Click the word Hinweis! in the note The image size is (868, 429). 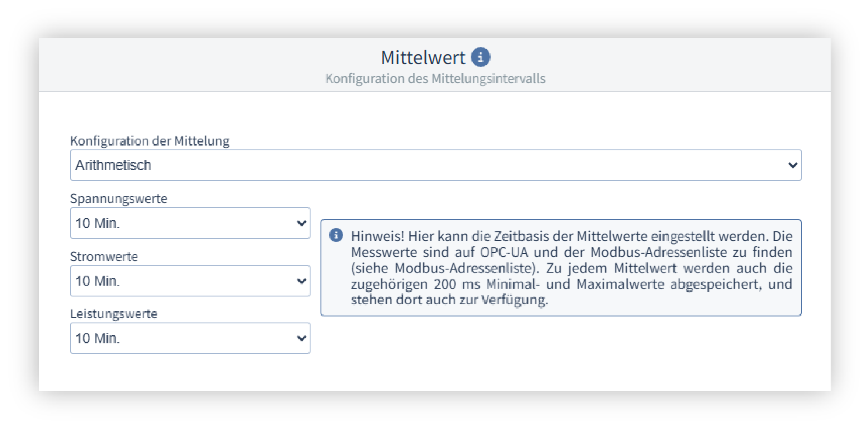377,236
